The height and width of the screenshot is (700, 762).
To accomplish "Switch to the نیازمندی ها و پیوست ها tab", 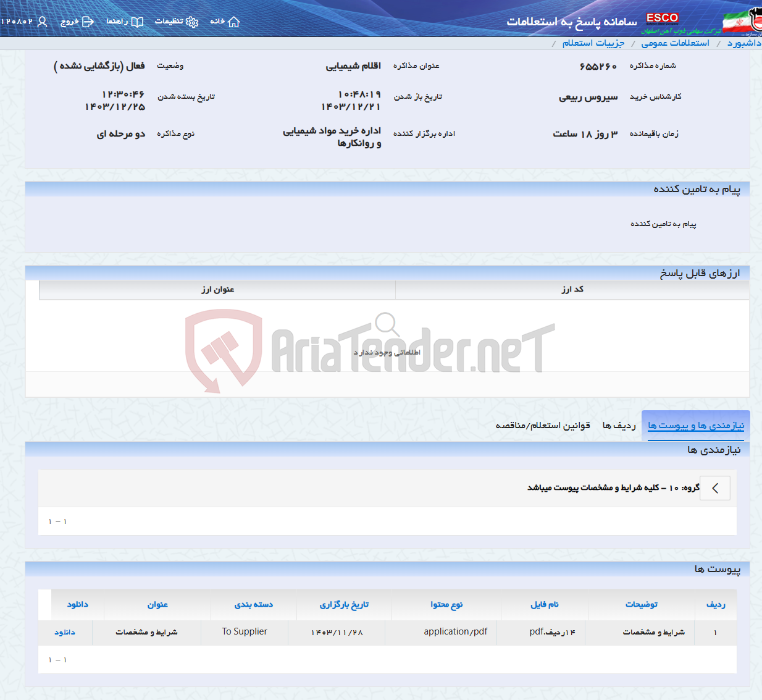I will [x=696, y=426].
